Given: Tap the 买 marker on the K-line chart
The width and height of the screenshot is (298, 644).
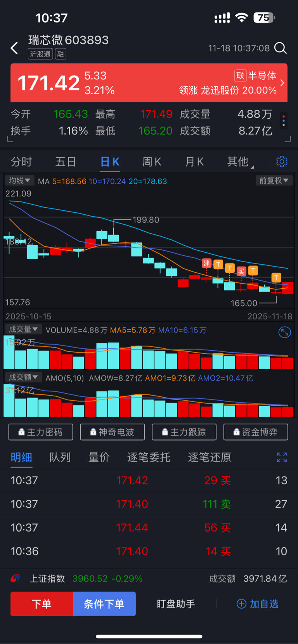Looking at the screenshot, I should (241, 271).
